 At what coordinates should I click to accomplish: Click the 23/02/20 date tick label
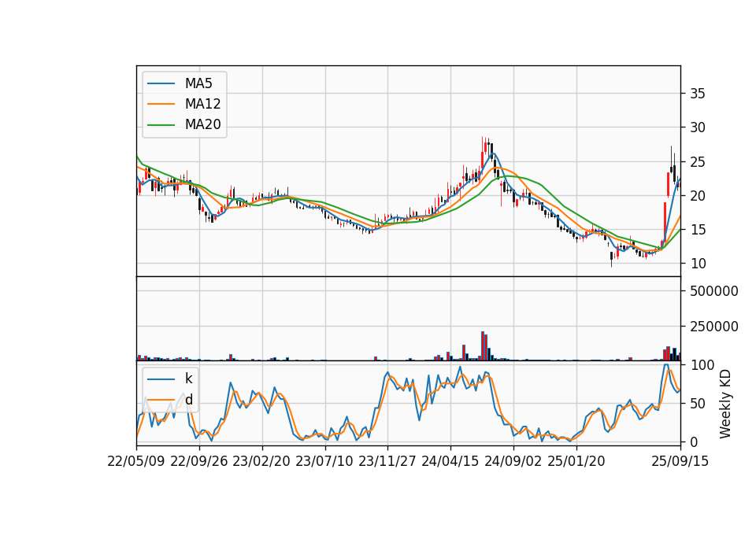tap(261, 461)
